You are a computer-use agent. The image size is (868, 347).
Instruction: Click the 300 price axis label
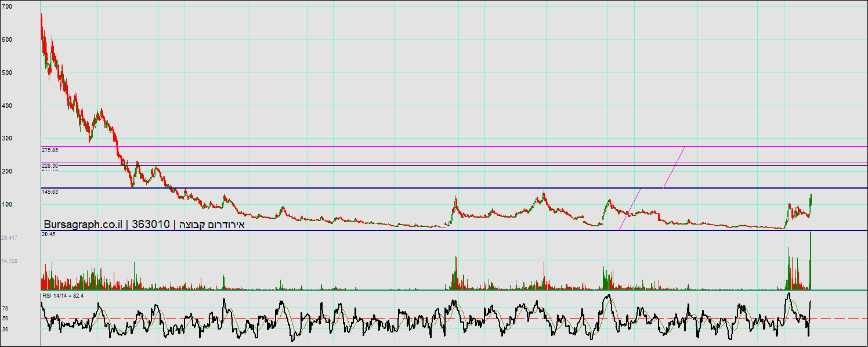tap(6, 138)
